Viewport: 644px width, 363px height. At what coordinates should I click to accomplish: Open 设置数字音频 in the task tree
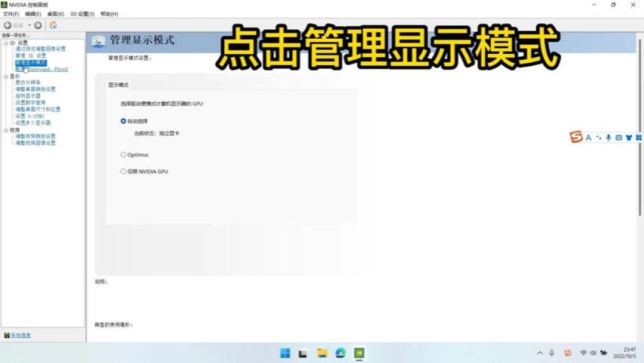coord(30,102)
